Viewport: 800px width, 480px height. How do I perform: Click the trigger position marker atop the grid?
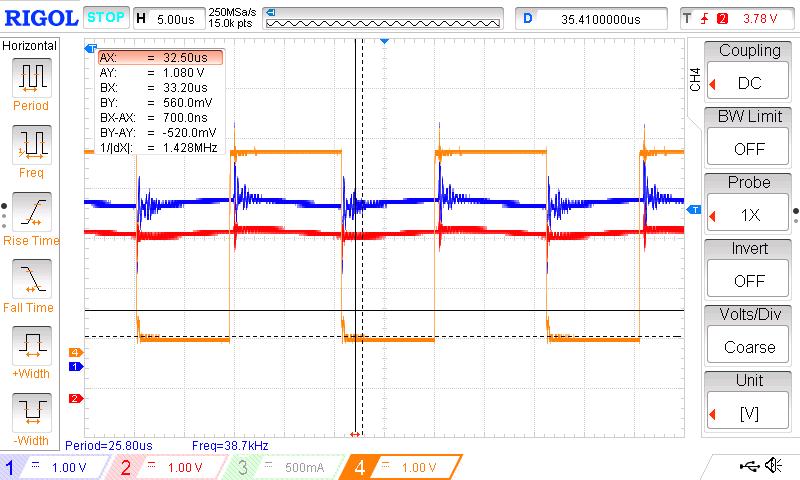[385, 41]
